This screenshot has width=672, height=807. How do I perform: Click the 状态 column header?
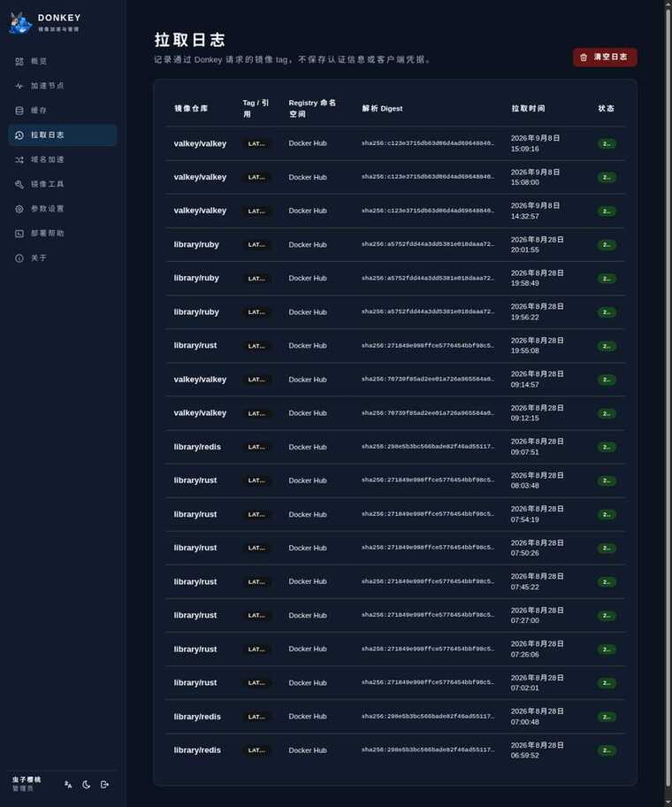point(607,109)
